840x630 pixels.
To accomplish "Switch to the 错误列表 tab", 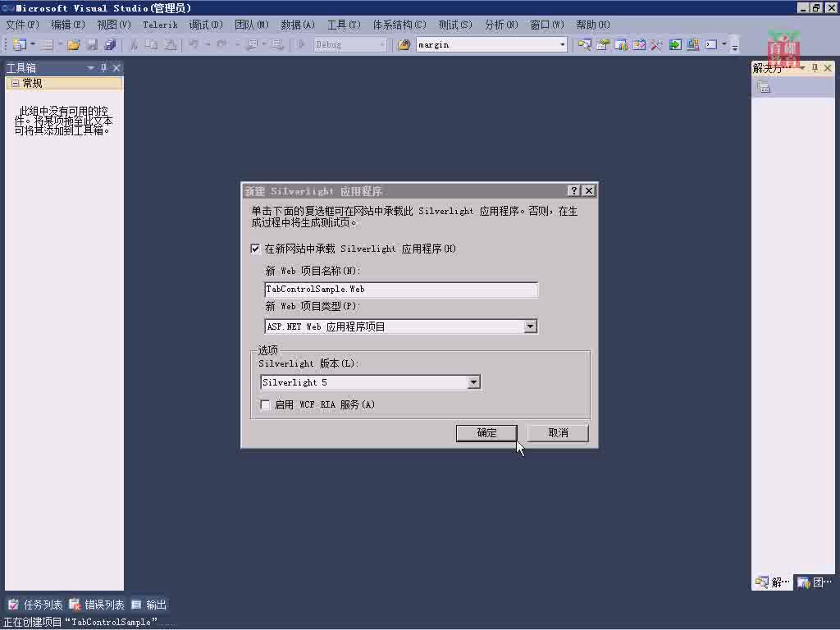I will [x=97, y=605].
